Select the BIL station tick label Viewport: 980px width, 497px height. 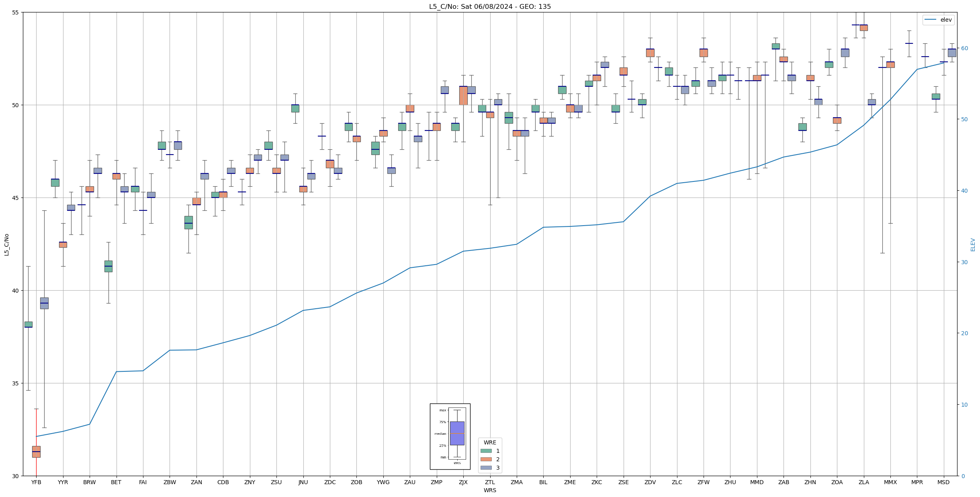pyautogui.click(x=543, y=482)
